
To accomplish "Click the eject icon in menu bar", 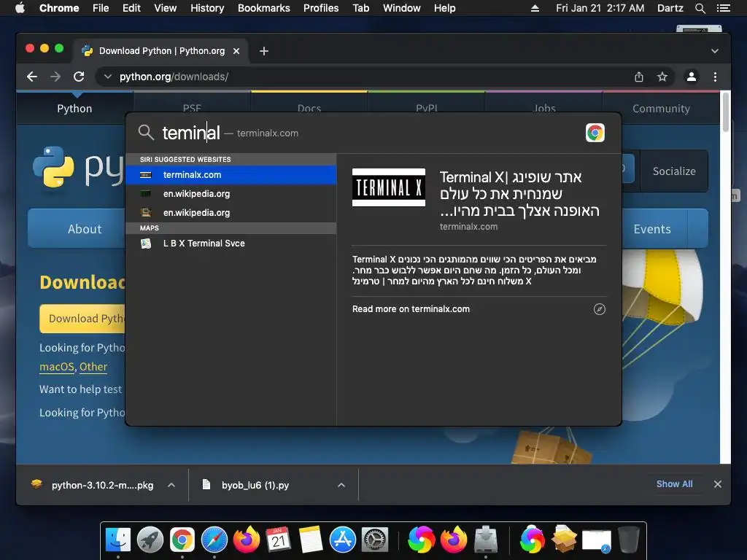I will click(x=535, y=8).
